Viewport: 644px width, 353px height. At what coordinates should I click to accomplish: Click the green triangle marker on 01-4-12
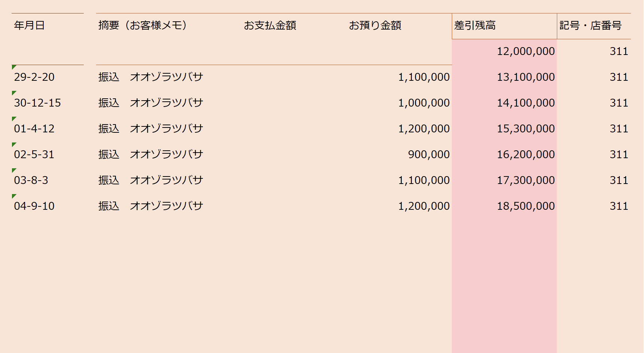pyautogui.click(x=14, y=119)
